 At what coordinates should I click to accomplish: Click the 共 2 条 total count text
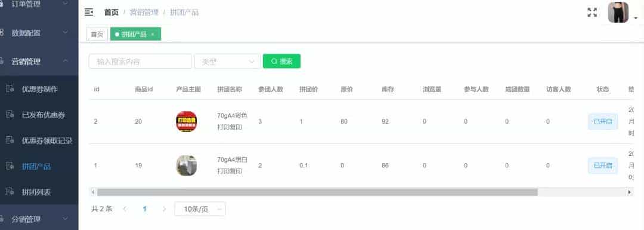pyautogui.click(x=101, y=209)
